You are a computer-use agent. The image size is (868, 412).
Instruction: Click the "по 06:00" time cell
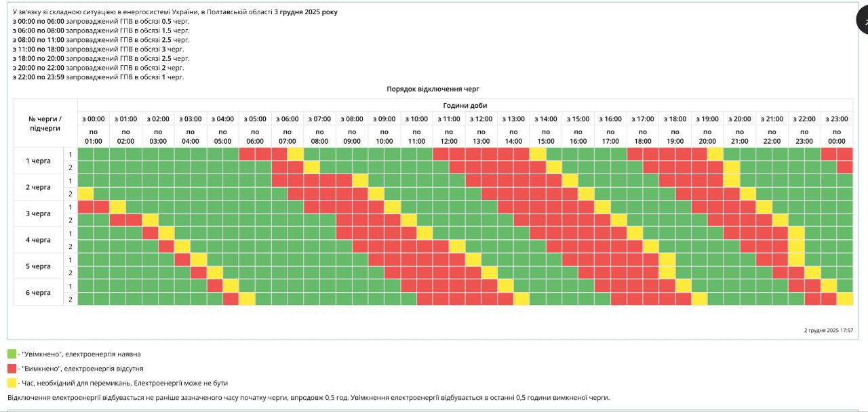tap(255, 136)
